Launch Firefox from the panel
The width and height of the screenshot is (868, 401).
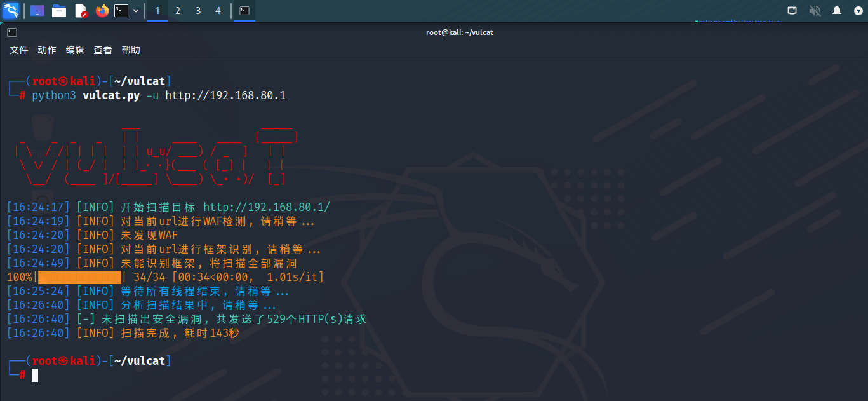click(x=102, y=10)
